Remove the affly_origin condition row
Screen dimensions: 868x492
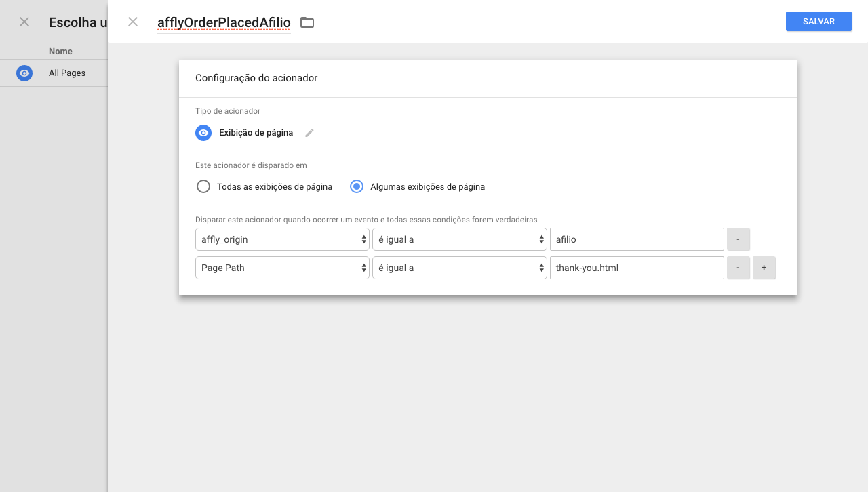pos(738,239)
